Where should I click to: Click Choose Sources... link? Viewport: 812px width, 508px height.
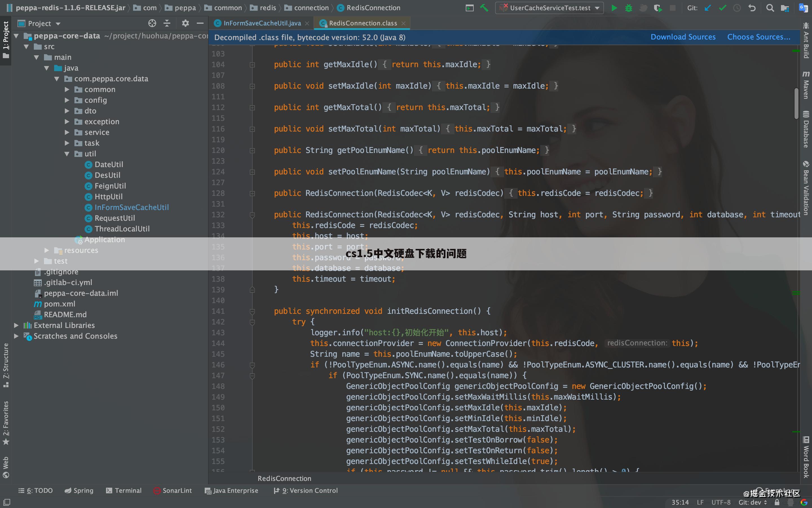pyautogui.click(x=759, y=37)
